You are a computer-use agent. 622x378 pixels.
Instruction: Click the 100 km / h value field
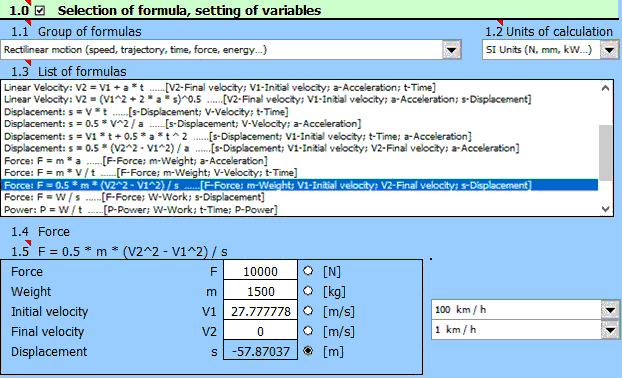[x=516, y=310]
